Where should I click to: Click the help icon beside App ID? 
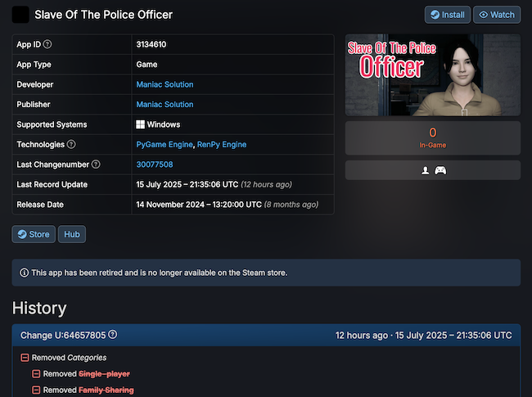click(47, 44)
